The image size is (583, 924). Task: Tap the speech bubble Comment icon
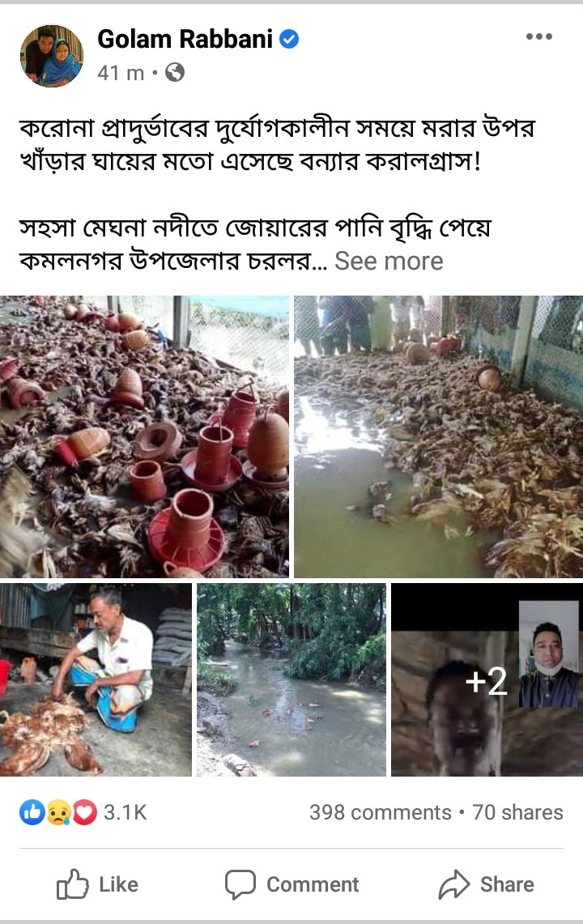tap(240, 884)
